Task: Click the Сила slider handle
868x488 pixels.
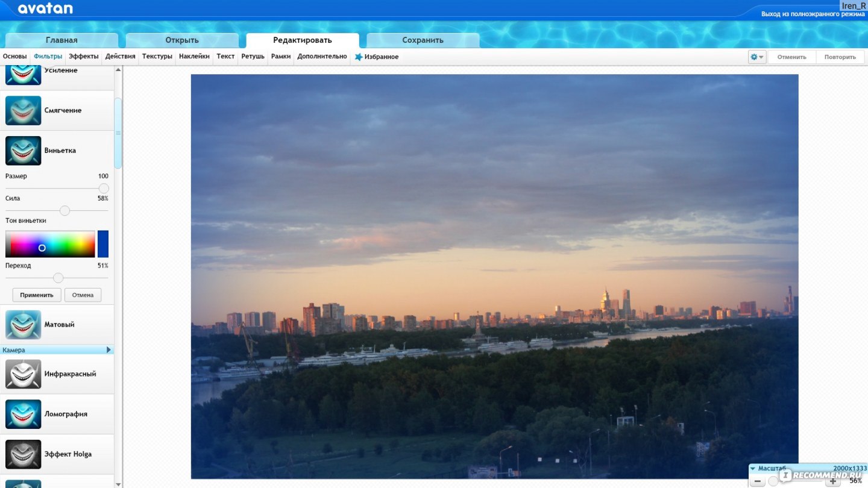Action: pyautogui.click(x=64, y=210)
